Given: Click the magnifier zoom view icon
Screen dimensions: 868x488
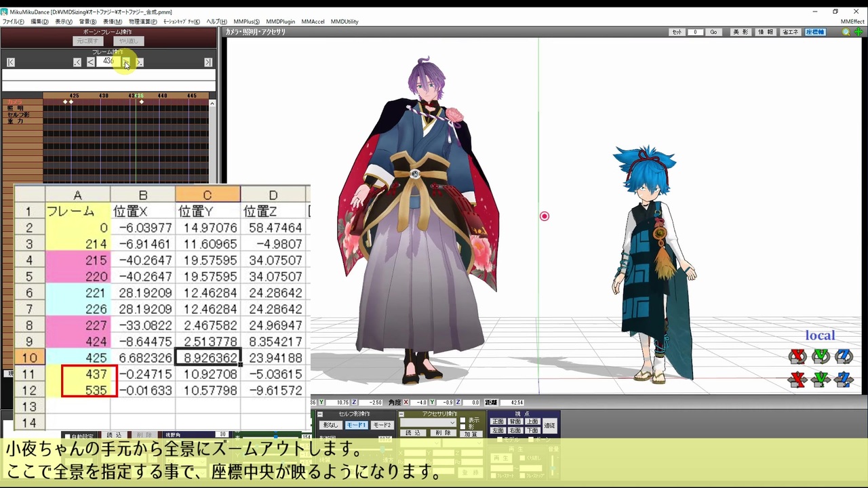Looking at the screenshot, I should pos(846,32).
